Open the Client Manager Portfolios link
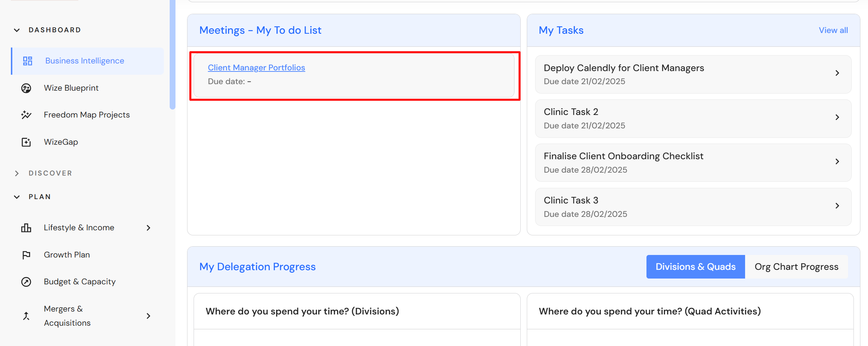Image resolution: width=868 pixels, height=346 pixels. click(256, 68)
